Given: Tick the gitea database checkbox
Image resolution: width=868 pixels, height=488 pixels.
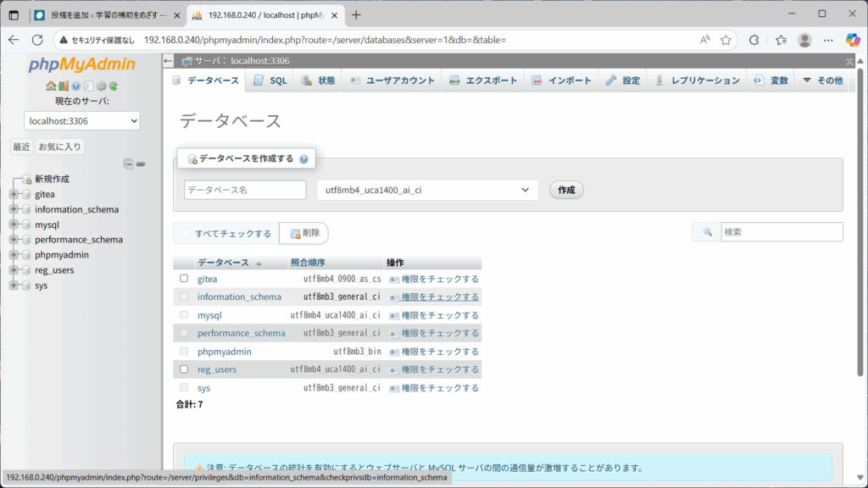Looking at the screenshot, I should pos(184,279).
